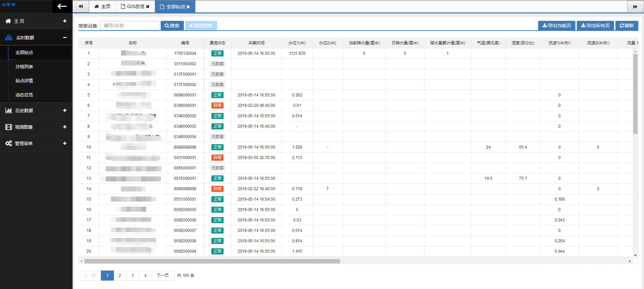Screen dimensions: 644x289
Task: Click the 无数据 status for 0311000002
Action: click(x=217, y=64)
